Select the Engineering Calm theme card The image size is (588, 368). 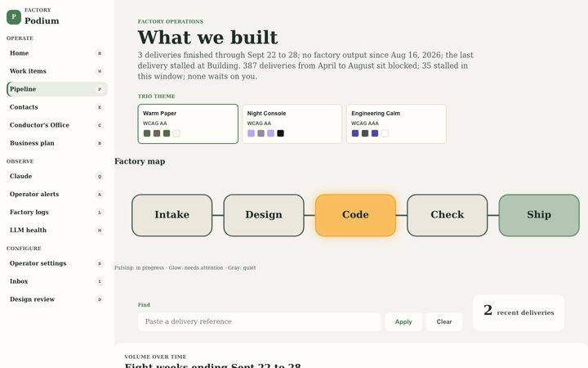[x=396, y=124]
